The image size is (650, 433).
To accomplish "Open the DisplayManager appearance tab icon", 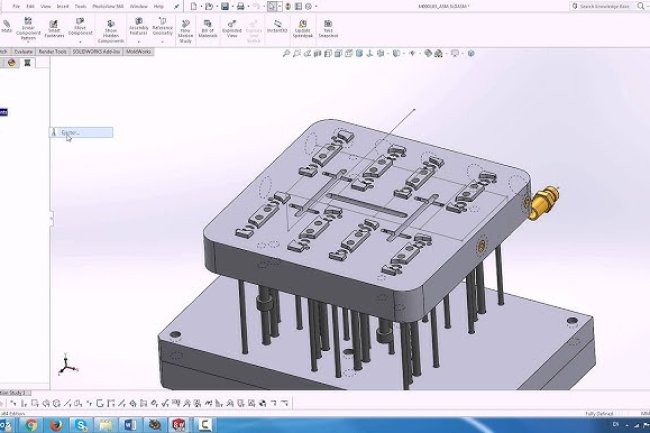I will (x=12, y=63).
